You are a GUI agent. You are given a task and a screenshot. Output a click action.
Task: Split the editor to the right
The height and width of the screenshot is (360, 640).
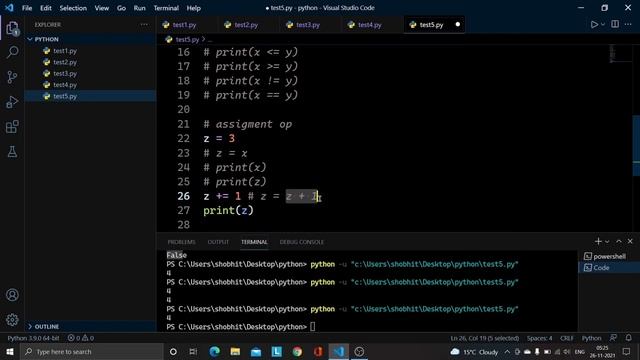[x=615, y=24]
